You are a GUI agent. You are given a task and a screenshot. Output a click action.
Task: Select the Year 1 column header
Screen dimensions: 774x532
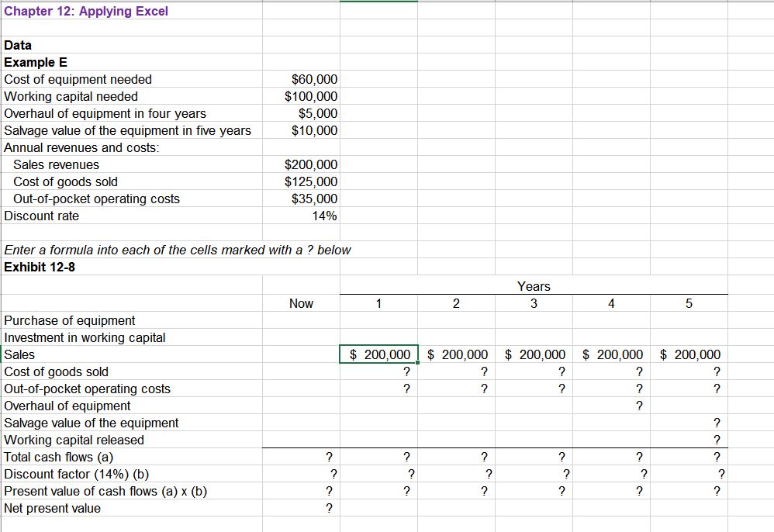(x=378, y=303)
